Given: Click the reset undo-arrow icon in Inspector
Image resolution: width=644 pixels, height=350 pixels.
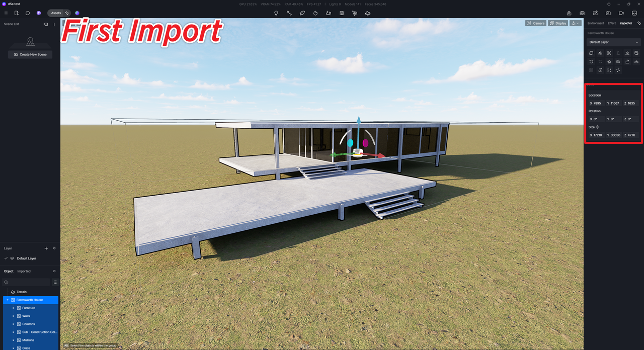Looking at the screenshot, I should (x=591, y=61).
